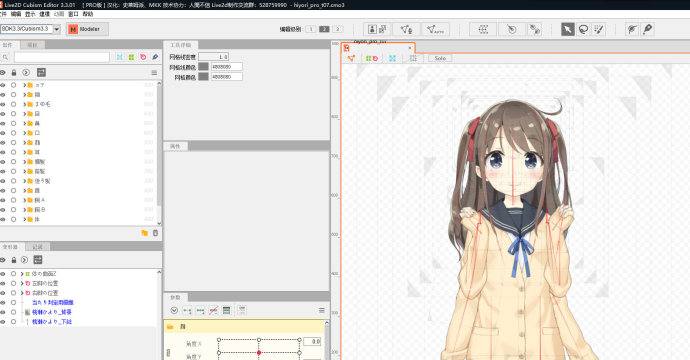The height and width of the screenshot is (360, 690).
Task: Click cyan art mesh filter icon
Action: tap(120, 57)
